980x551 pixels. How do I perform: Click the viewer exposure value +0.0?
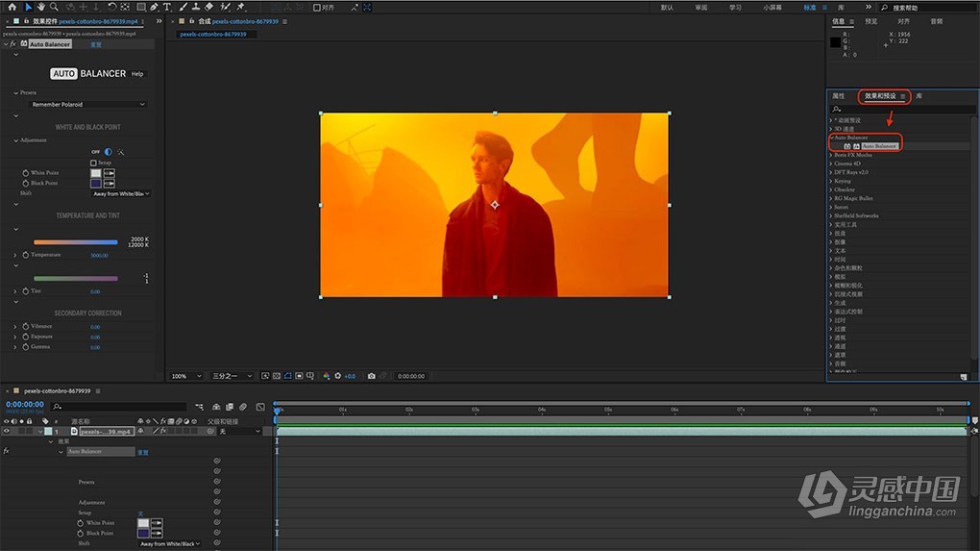[350, 377]
